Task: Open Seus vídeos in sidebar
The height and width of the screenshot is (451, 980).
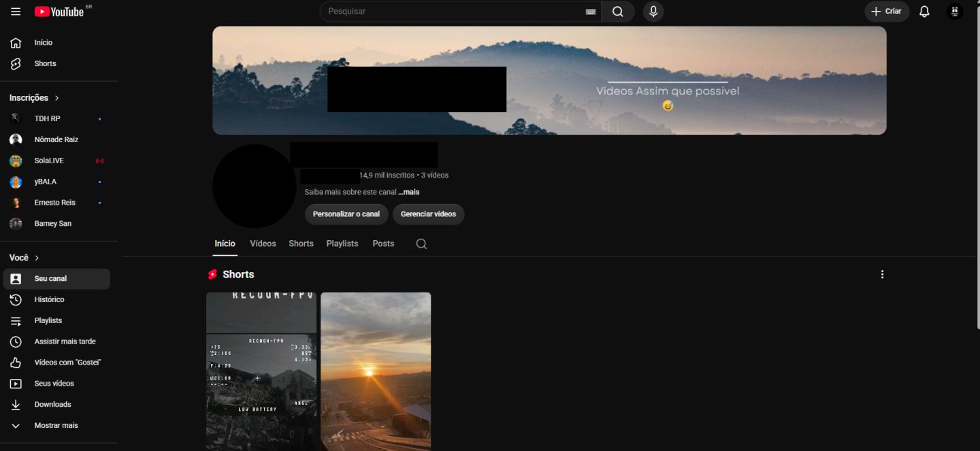Action: [56, 384]
